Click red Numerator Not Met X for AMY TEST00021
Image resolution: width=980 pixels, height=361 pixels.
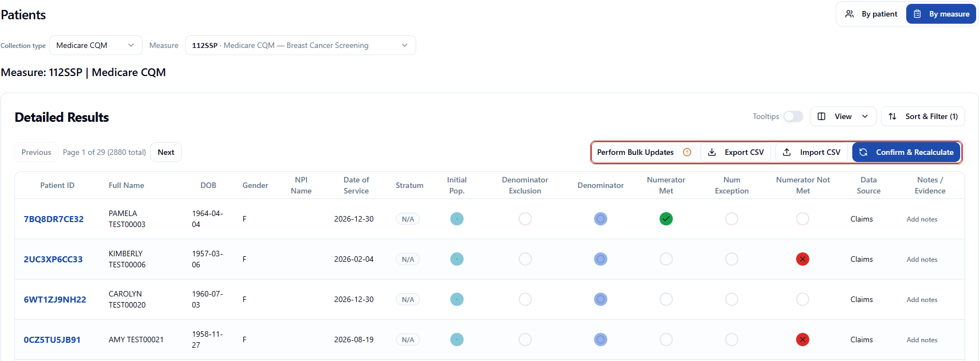[803, 340]
